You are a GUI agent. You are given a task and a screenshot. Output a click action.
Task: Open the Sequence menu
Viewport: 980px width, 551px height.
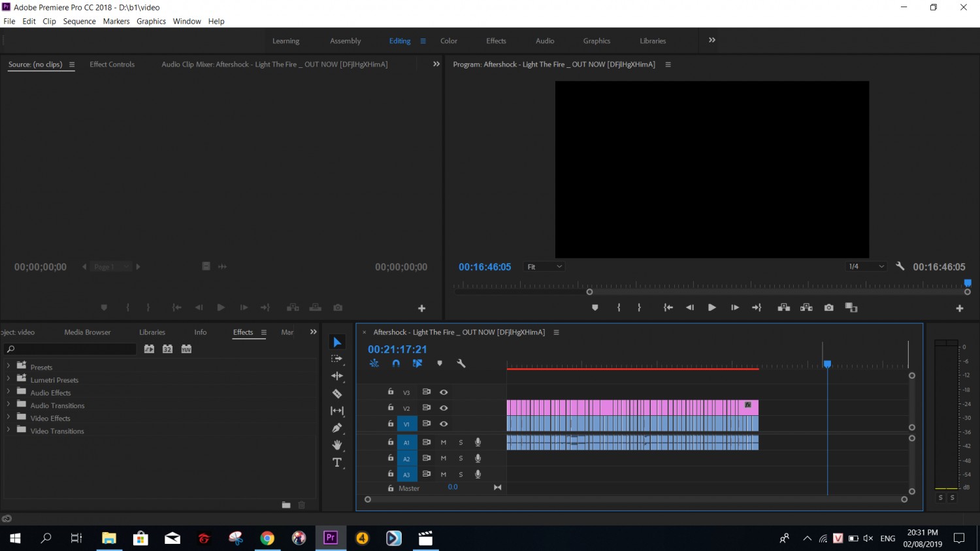coord(80,21)
